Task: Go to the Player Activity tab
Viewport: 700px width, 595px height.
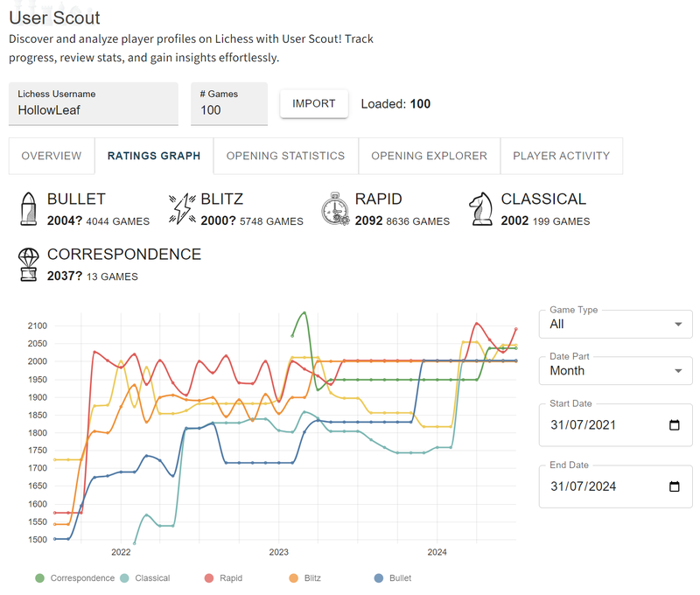Action: click(561, 156)
